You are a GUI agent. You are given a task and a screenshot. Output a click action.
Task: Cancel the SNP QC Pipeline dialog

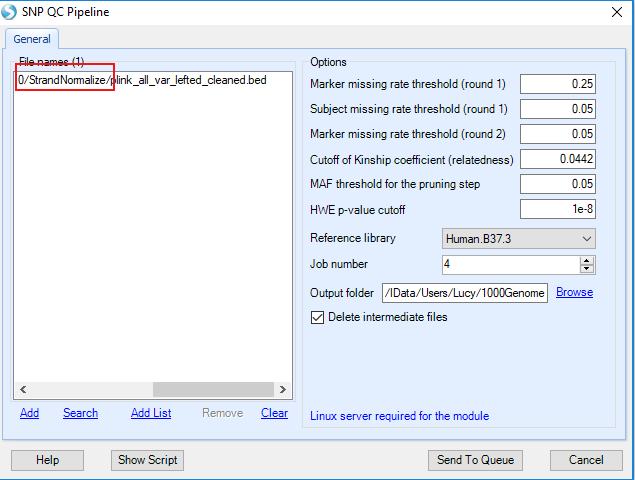click(x=586, y=460)
